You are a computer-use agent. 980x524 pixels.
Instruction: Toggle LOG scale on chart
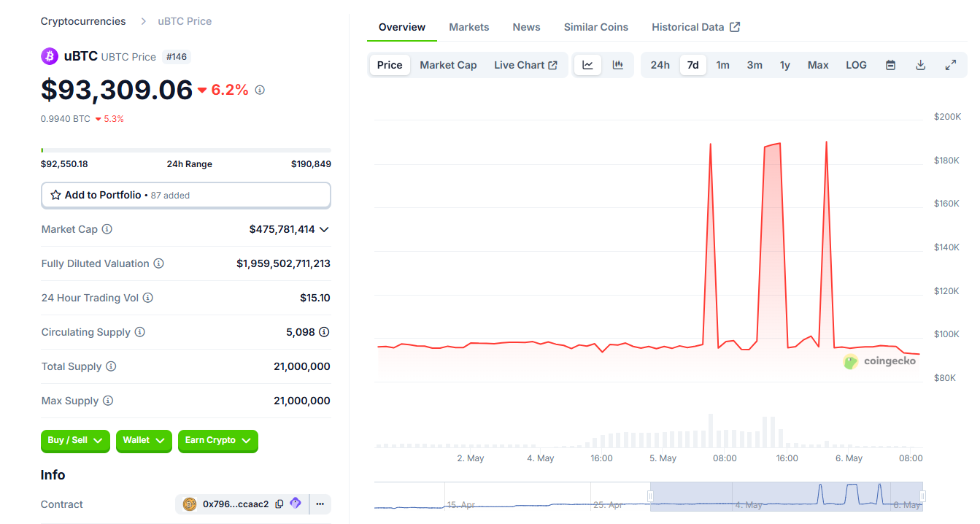click(856, 65)
